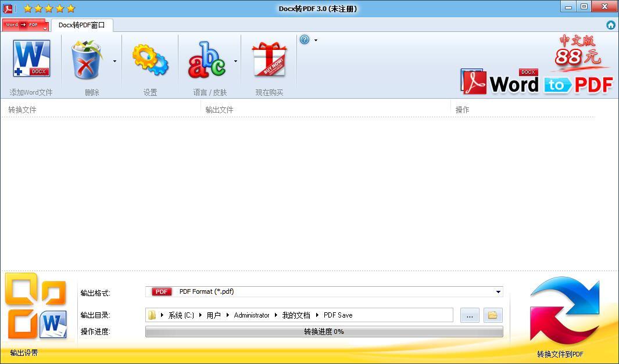Screen dimensions: 619x364
Task: Select the Docx转PDF窗口 tab
Action: (x=82, y=25)
